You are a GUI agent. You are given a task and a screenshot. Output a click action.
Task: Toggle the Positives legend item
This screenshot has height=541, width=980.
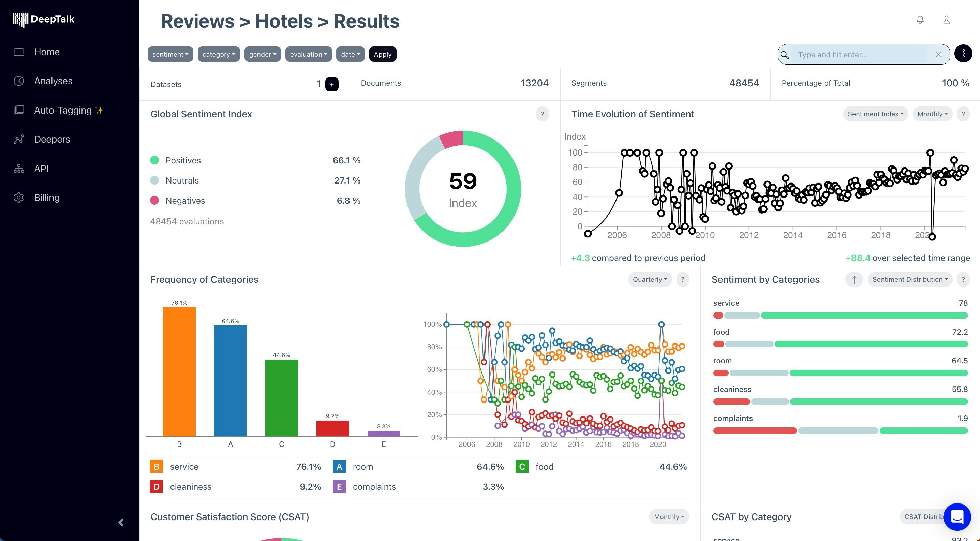click(183, 160)
